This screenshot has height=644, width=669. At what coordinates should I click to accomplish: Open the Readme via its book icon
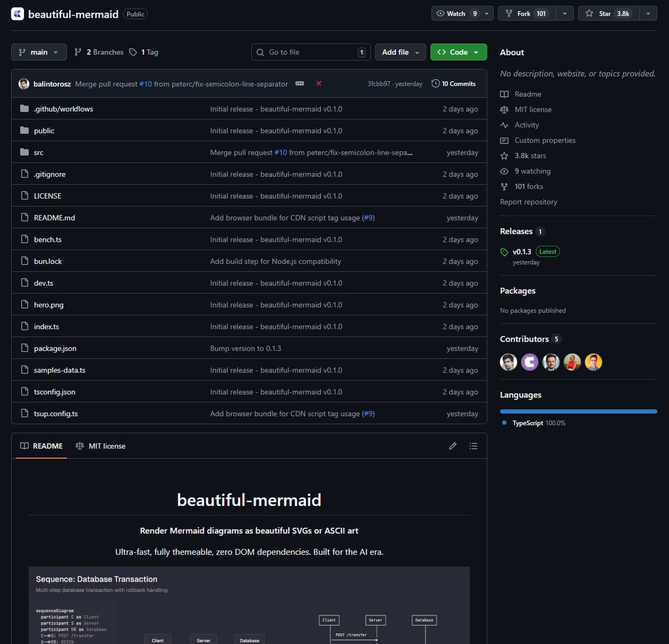coord(503,94)
